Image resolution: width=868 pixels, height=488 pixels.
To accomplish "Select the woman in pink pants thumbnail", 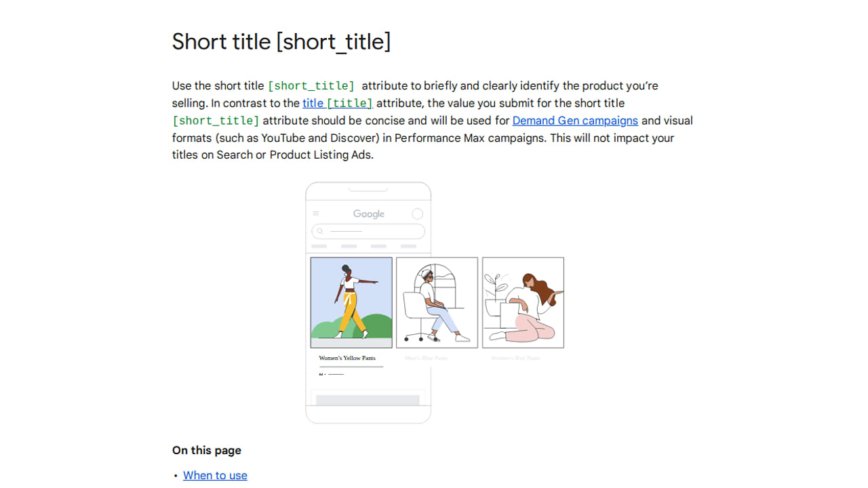I will (x=523, y=302).
